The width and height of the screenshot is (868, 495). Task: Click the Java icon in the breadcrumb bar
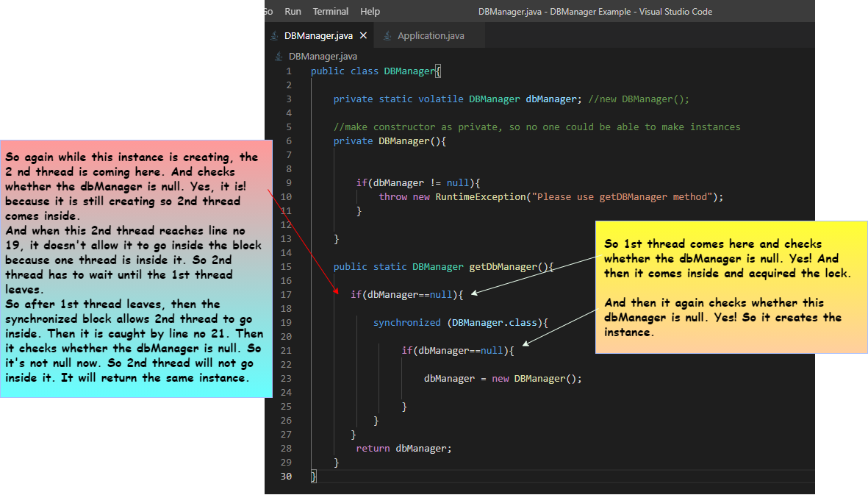(x=278, y=56)
